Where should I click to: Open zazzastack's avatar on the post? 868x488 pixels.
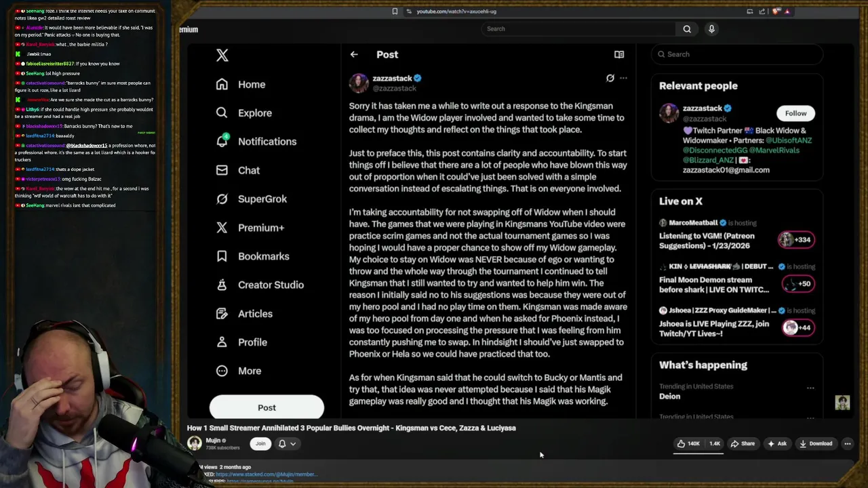pos(359,83)
